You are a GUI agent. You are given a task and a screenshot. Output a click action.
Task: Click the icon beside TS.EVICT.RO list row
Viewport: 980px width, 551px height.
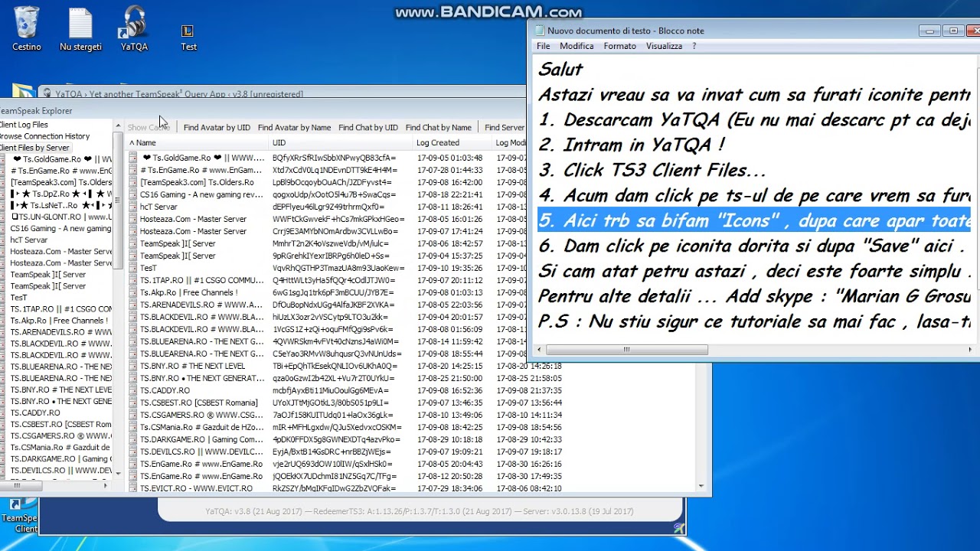(x=133, y=488)
